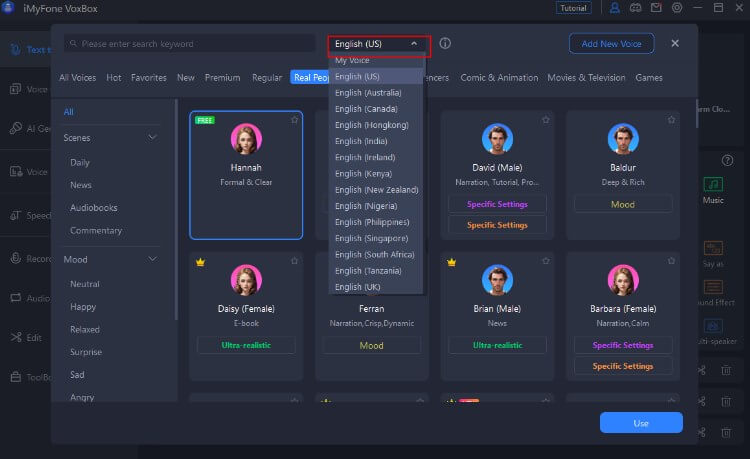Click the Multi-speaker icon
Screen dimensions: 750x459
(713, 326)
